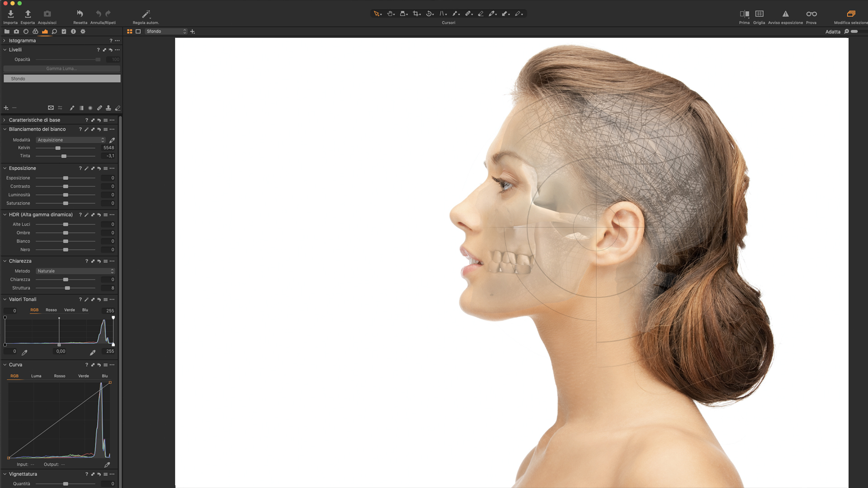
Task: Switch Valori Tonali to Blu channel
Action: (x=85, y=310)
